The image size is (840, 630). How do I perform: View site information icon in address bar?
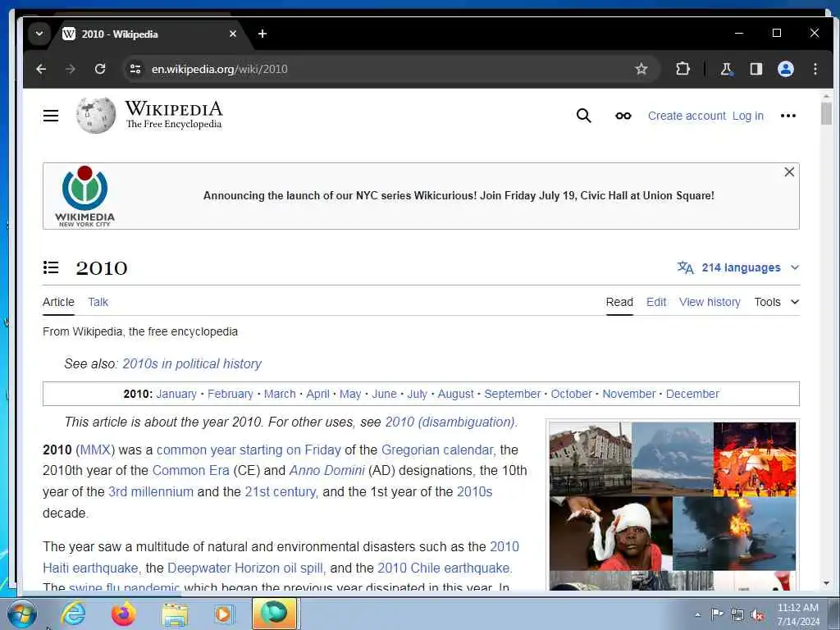point(135,69)
